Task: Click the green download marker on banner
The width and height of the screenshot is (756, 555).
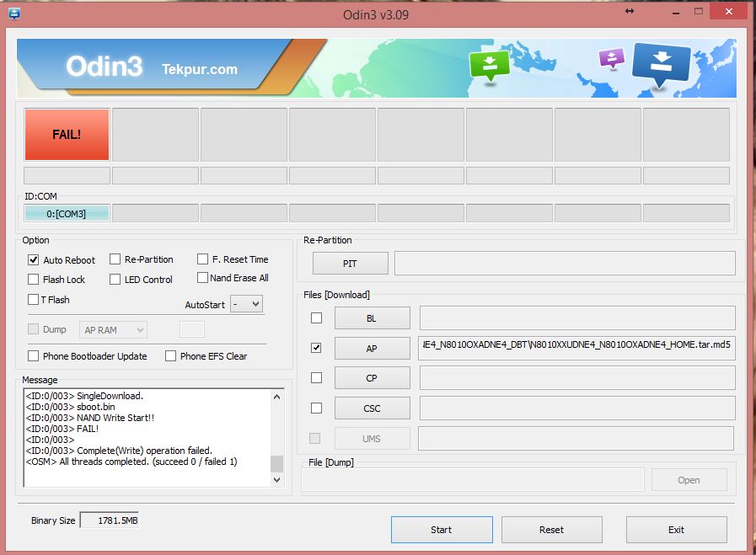Action: (x=490, y=67)
